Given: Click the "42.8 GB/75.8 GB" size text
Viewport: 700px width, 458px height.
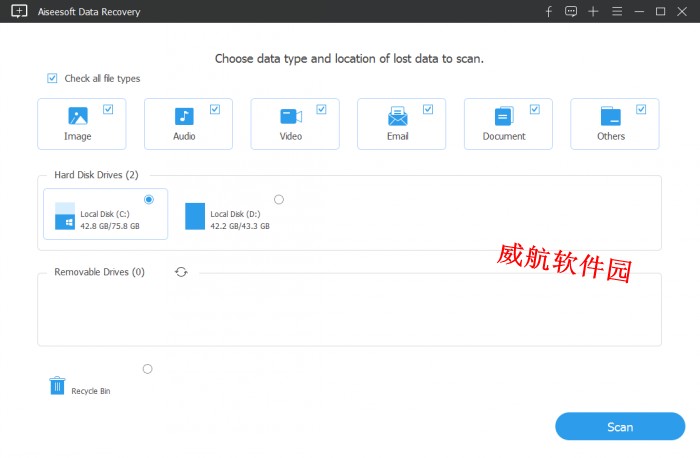Looking at the screenshot, I should 110,226.
